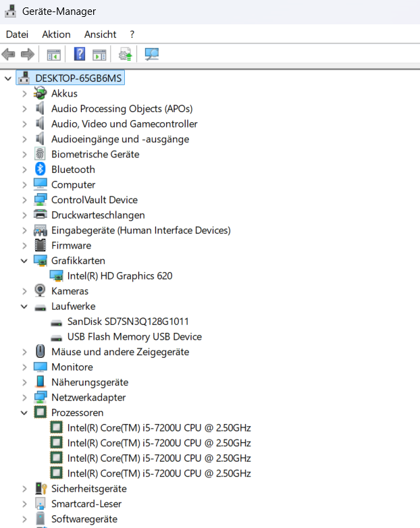Select Eingabegeräte (Human Interface Devices) label

pos(140,230)
